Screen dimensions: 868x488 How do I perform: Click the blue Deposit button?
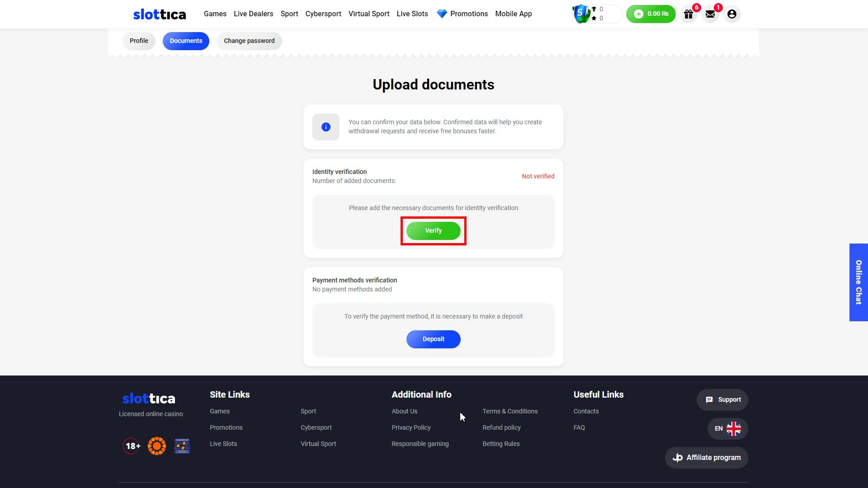pyautogui.click(x=434, y=338)
